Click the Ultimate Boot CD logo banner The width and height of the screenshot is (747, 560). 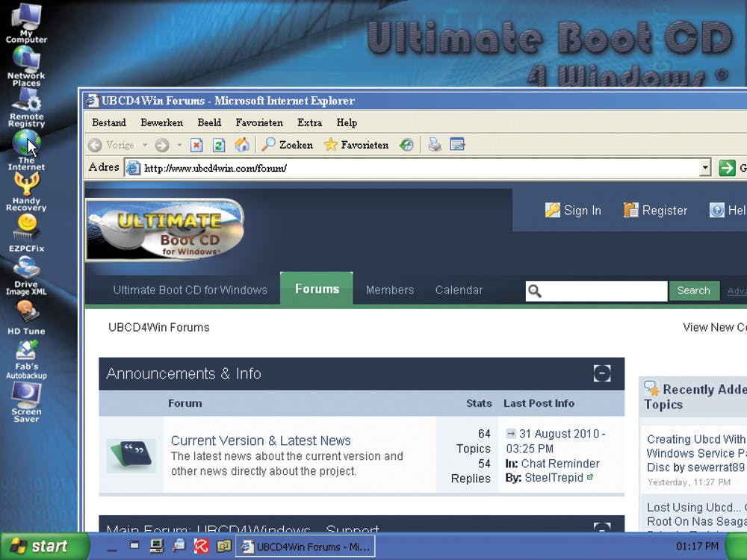pyautogui.click(x=165, y=230)
